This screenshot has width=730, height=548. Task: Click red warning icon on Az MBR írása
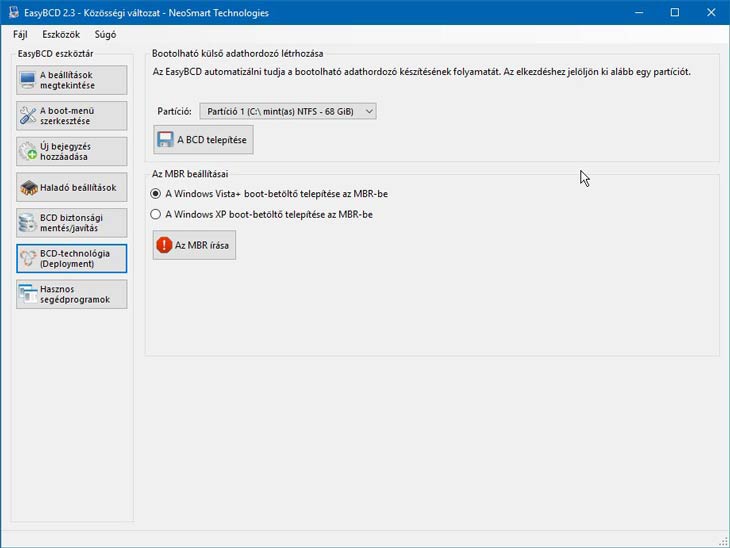pos(164,245)
